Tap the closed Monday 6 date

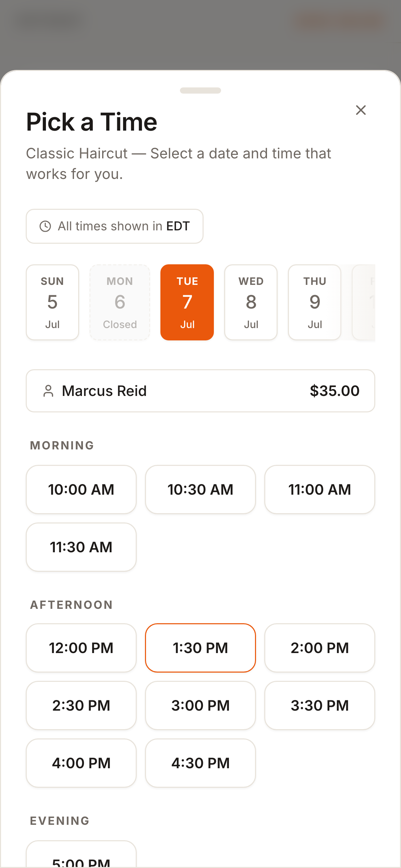tap(120, 302)
